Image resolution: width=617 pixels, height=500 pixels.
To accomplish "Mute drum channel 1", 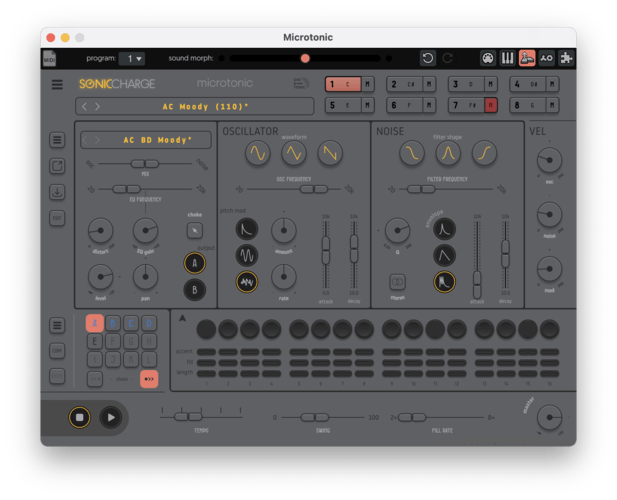I will (368, 84).
